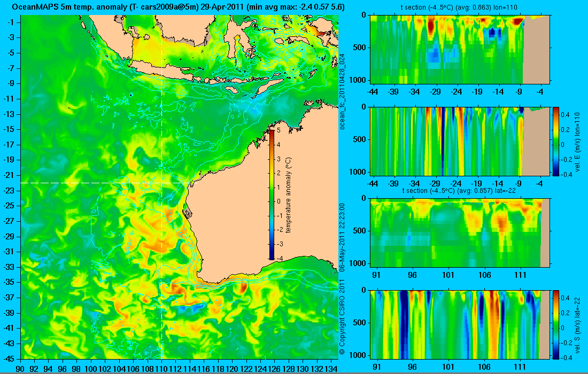
Task: Click the '-0.4' tick on the vel. S colorbar
Action: coord(565,357)
